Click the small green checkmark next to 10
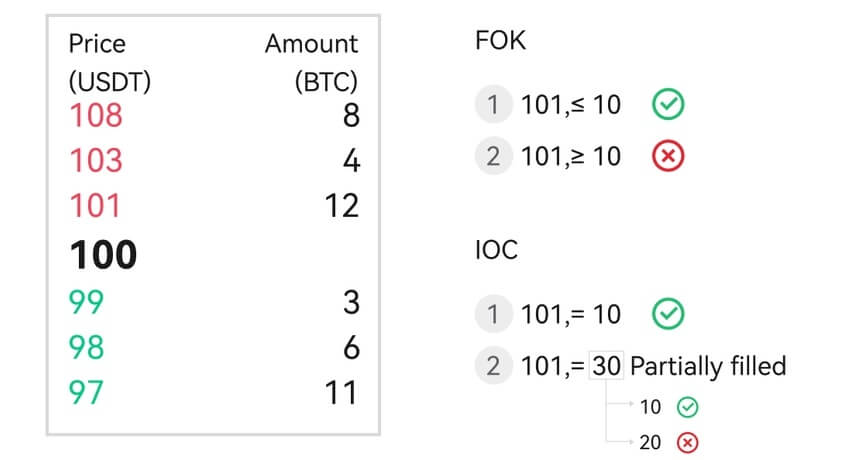The image size is (861, 460). 687,407
